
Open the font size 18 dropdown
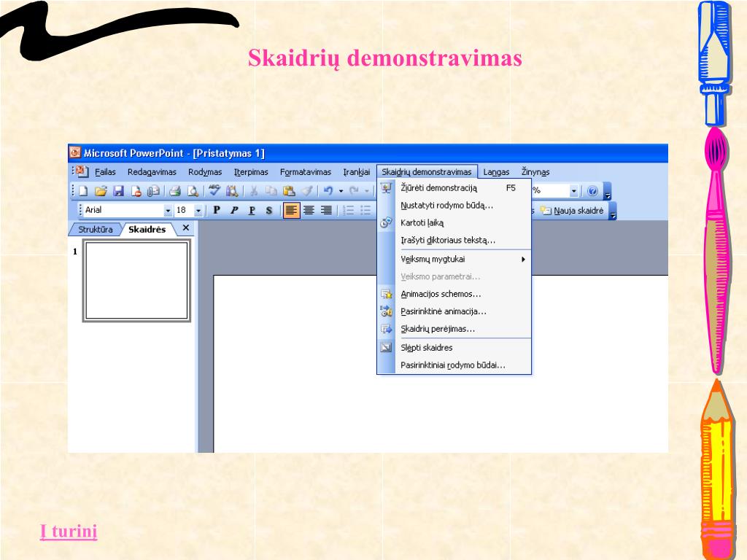198,210
